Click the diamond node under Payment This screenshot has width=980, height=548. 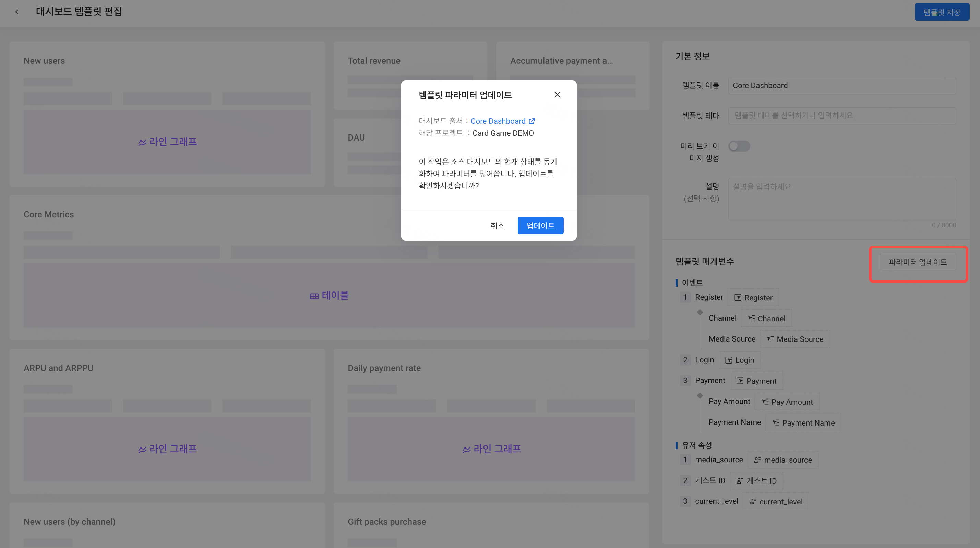click(700, 396)
